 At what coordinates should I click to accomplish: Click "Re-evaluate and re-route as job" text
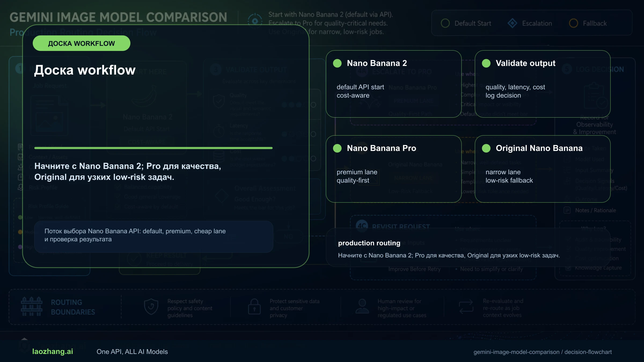[503, 308]
